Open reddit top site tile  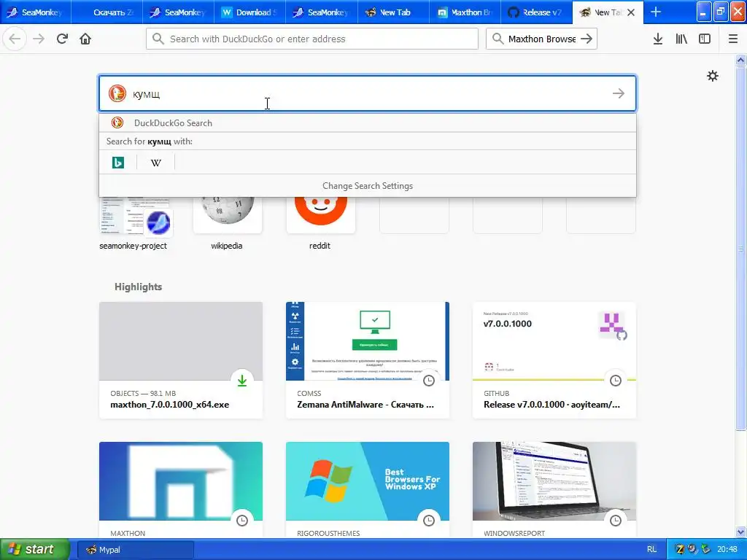(x=320, y=224)
